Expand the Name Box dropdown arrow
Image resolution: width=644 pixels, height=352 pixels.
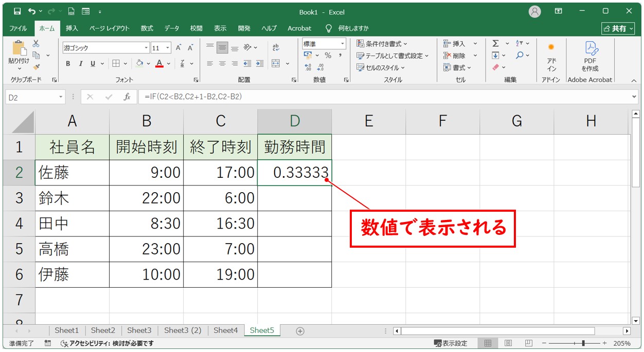coord(61,97)
